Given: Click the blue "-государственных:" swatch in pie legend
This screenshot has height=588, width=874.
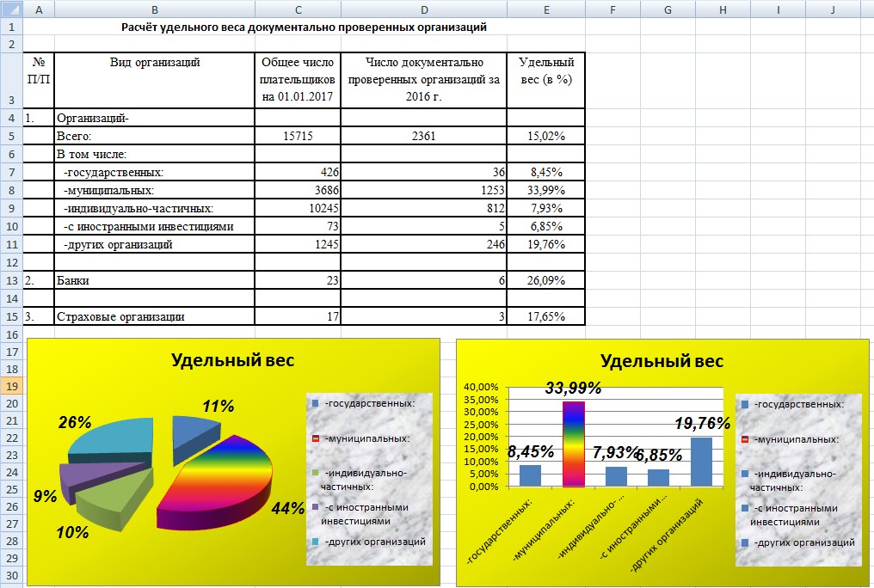Looking at the screenshot, I should pyautogui.click(x=316, y=403).
